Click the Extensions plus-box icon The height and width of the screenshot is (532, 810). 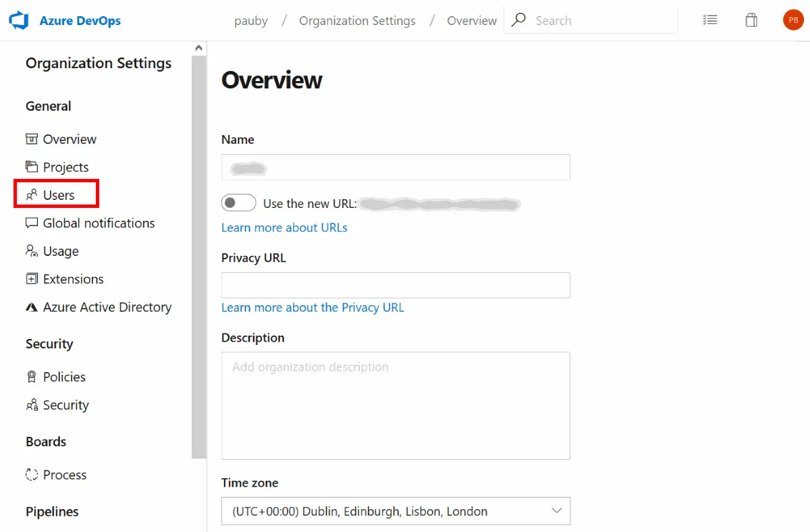point(32,279)
